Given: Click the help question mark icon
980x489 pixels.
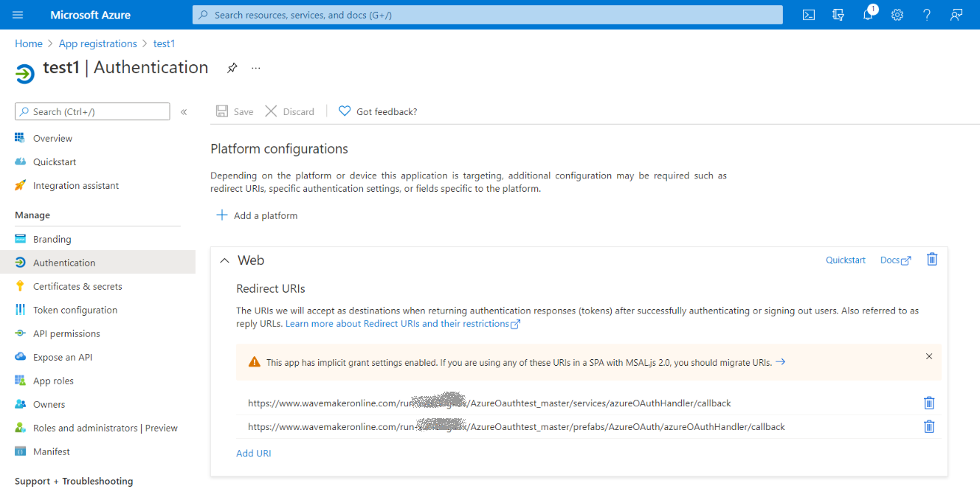Looking at the screenshot, I should pos(927,15).
